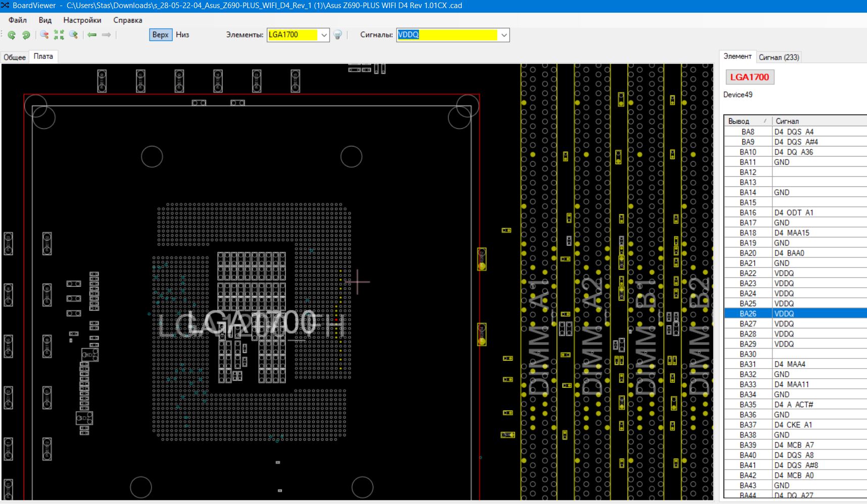Select the Элемент side panel tab
This screenshot has height=504, width=867.
[x=738, y=57]
